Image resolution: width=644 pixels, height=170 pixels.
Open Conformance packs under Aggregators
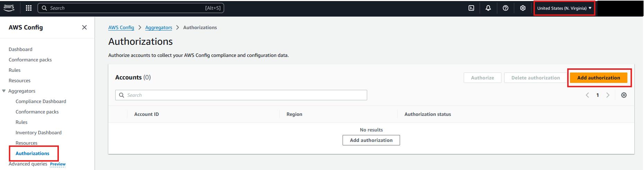click(x=37, y=112)
